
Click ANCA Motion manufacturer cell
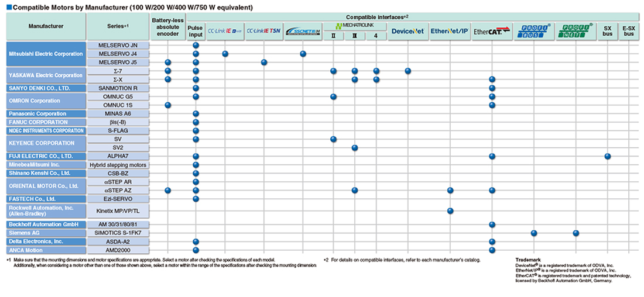pos(46,250)
